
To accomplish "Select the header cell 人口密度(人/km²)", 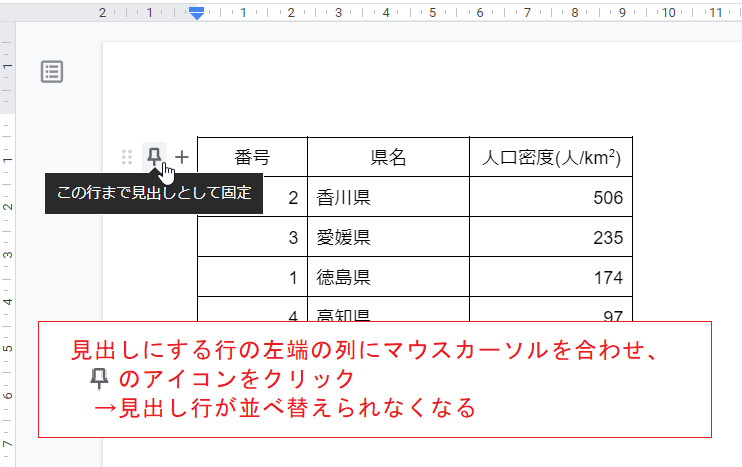I will click(551, 157).
